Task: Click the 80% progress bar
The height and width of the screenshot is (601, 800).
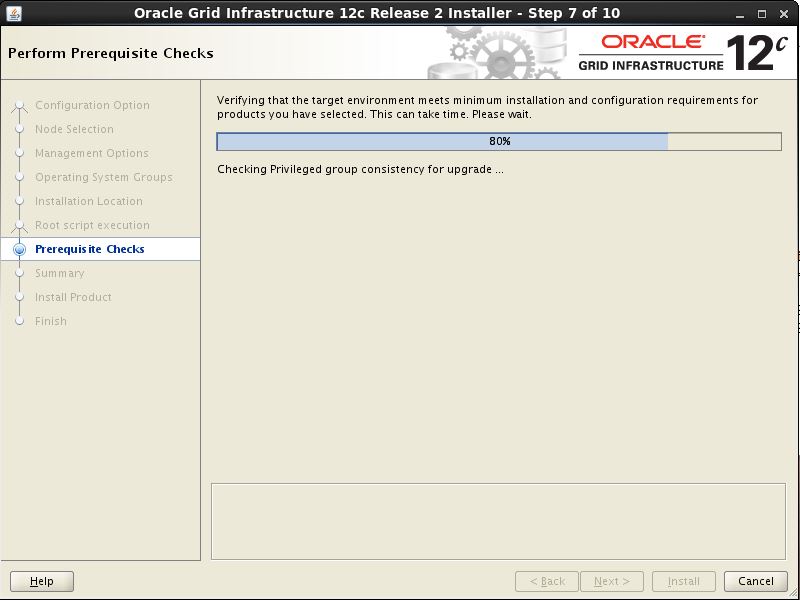Action: pos(499,141)
